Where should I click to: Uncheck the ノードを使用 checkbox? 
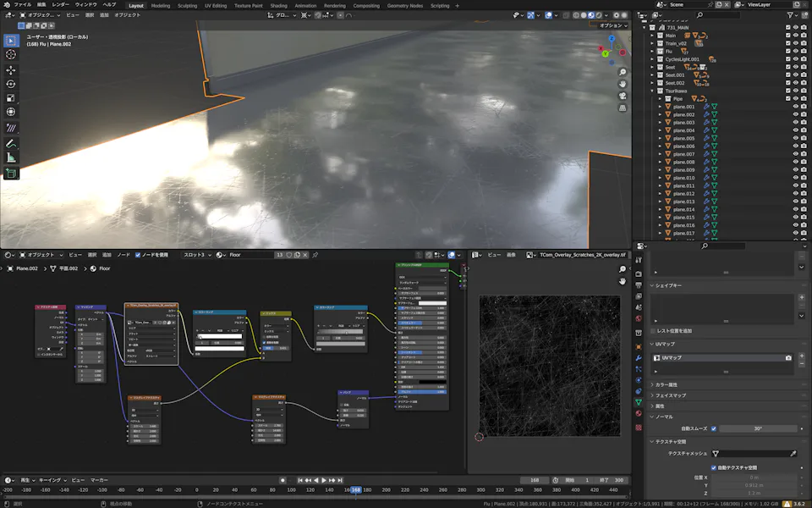(139, 255)
